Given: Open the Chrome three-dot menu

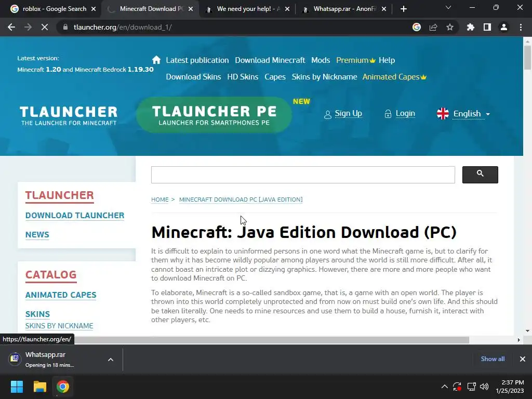Looking at the screenshot, I should tap(521, 27).
